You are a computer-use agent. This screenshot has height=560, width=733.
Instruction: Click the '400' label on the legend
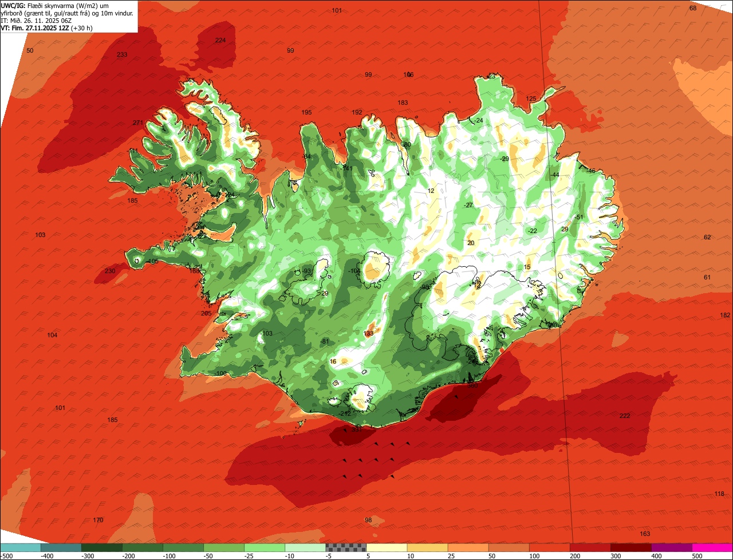(x=656, y=556)
